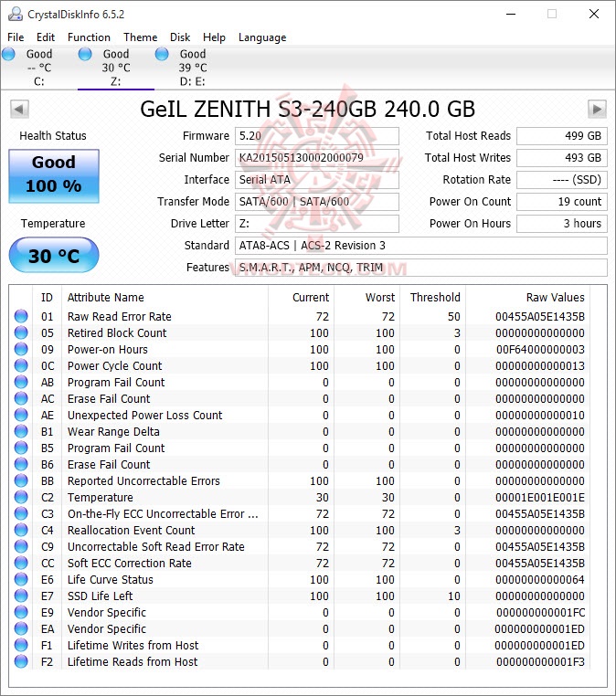Click the status orb for Lifetime Writes from Host

click(x=21, y=645)
